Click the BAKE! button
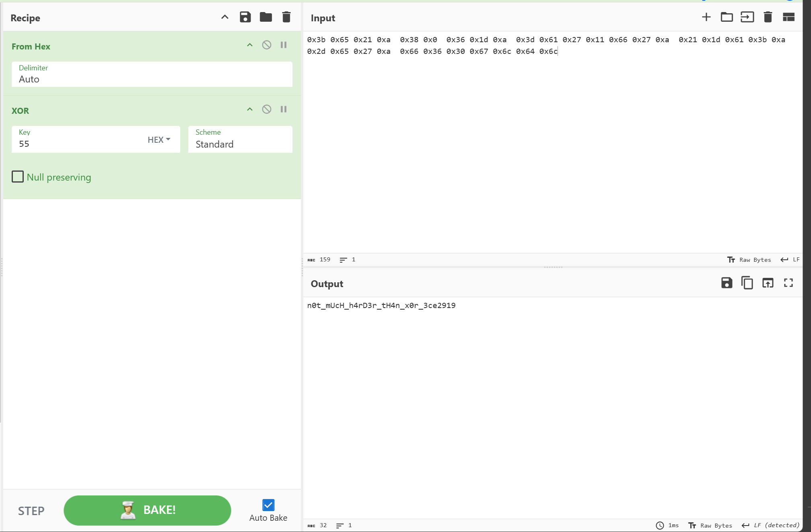The height and width of the screenshot is (532, 811). [147, 510]
